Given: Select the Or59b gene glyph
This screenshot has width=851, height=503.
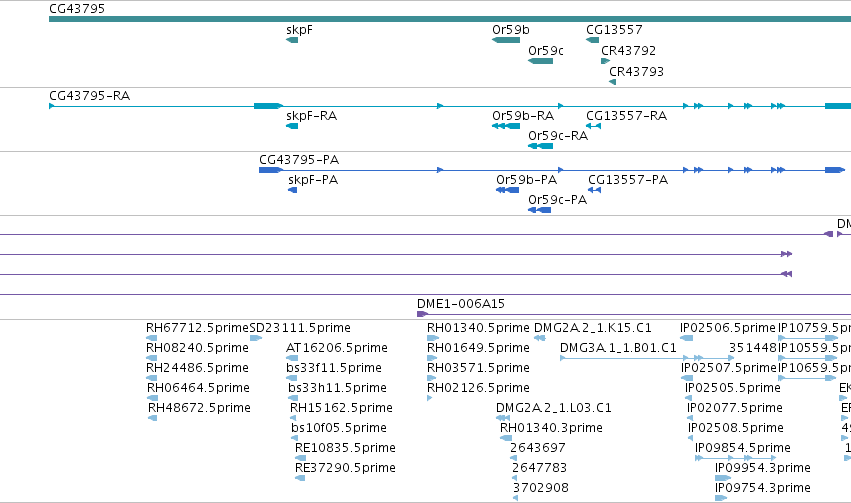Looking at the screenshot, I should [x=506, y=40].
